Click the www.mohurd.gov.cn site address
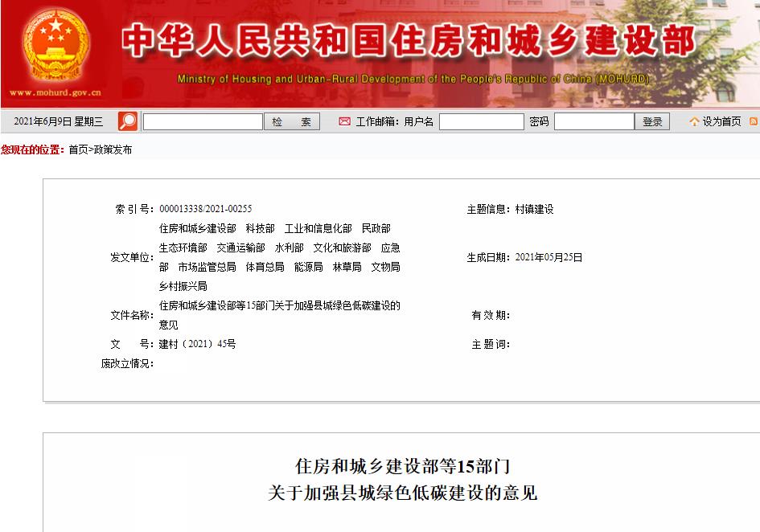Image resolution: width=760 pixels, height=532 pixels. point(55,93)
